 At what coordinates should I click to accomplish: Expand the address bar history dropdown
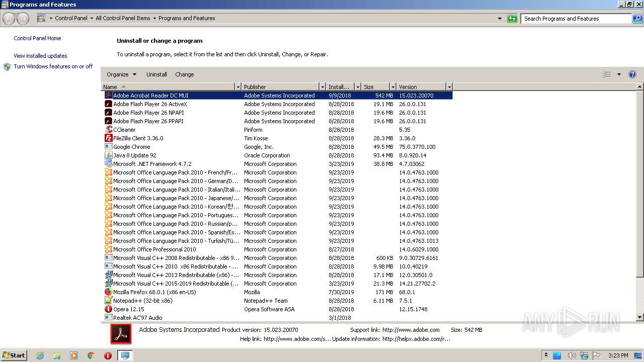(500, 19)
